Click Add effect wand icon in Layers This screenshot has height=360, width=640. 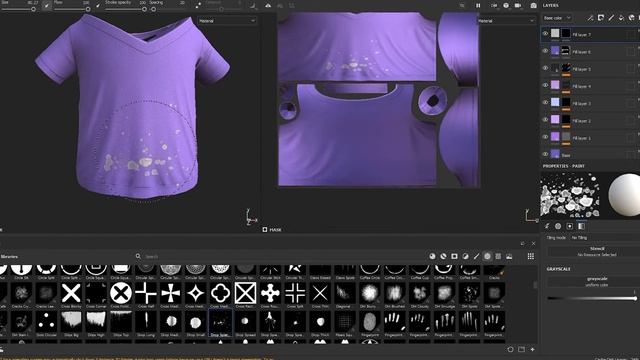click(x=590, y=18)
